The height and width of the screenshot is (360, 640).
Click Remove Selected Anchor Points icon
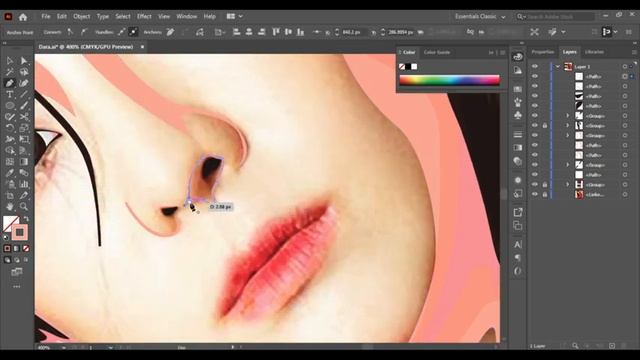click(170, 32)
